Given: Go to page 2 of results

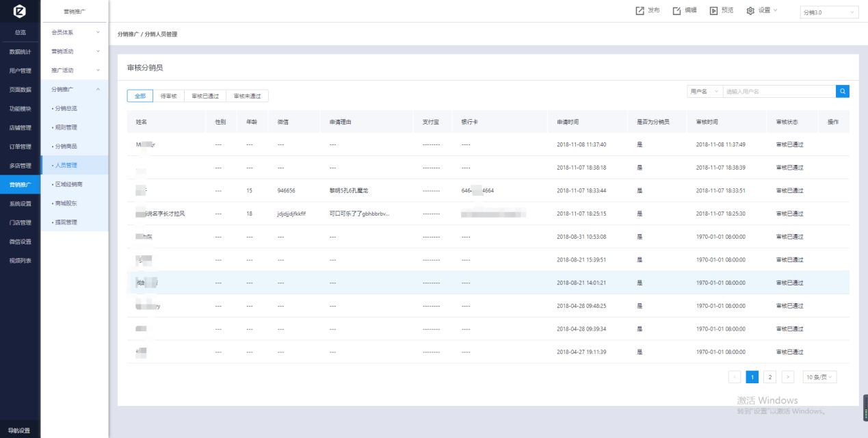Looking at the screenshot, I should (770, 377).
